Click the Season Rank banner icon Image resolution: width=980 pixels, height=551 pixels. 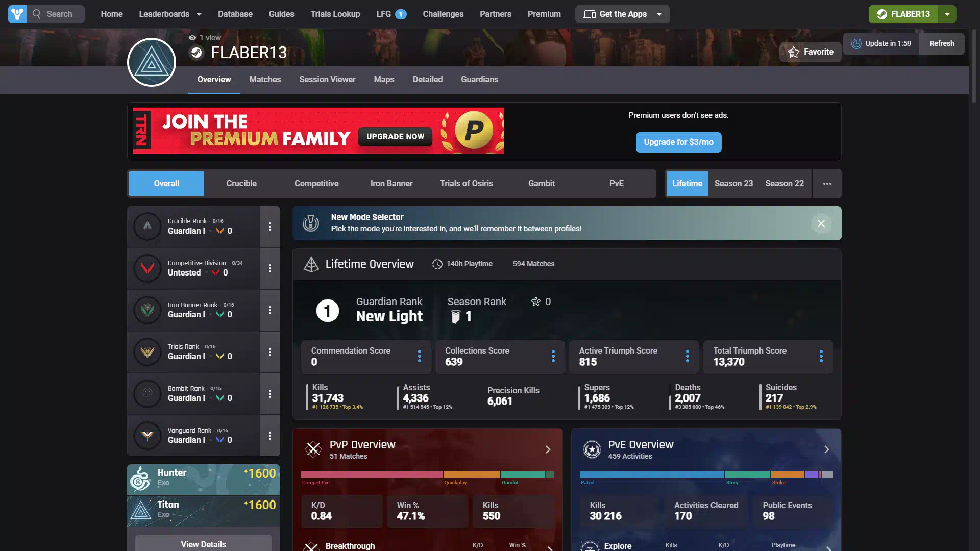click(456, 317)
